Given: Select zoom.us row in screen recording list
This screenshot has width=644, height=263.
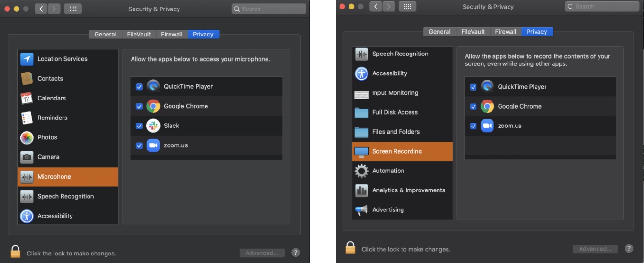Looking at the screenshot, I should [540, 126].
